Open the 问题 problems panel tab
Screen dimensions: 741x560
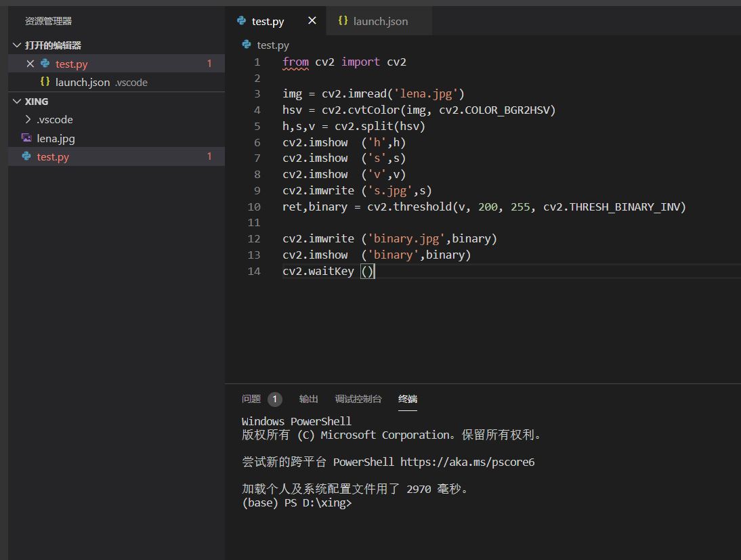(x=251, y=399)
